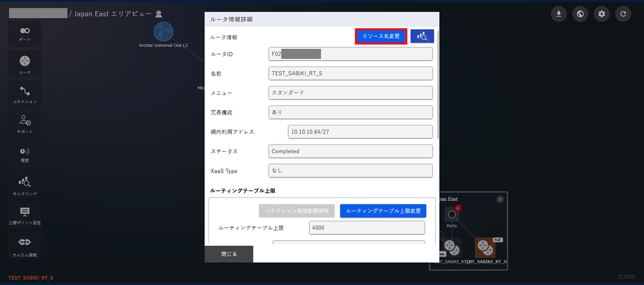Click ルーティングテーブル上限 field 4000
Viewport: 644px width, 285px height.
click(x=367, y=228)
